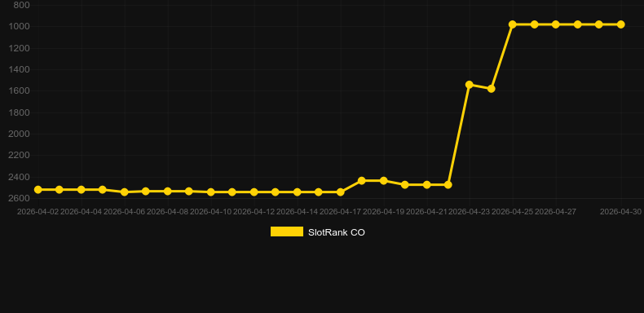Viewport: 644px width, 313px height.
Task: Select the chart data point above 2026-04-14
Action: coord(298,192)
